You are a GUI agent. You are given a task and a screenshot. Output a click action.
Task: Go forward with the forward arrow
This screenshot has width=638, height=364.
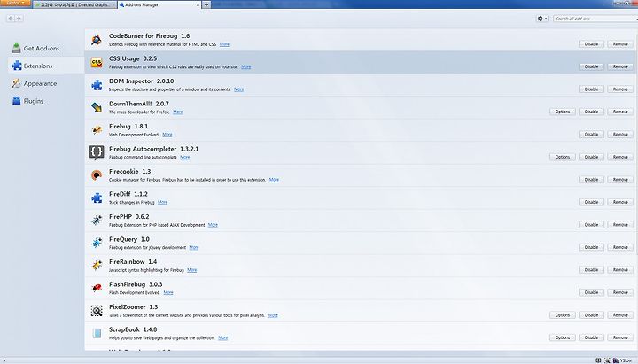[x=19, y=19]
